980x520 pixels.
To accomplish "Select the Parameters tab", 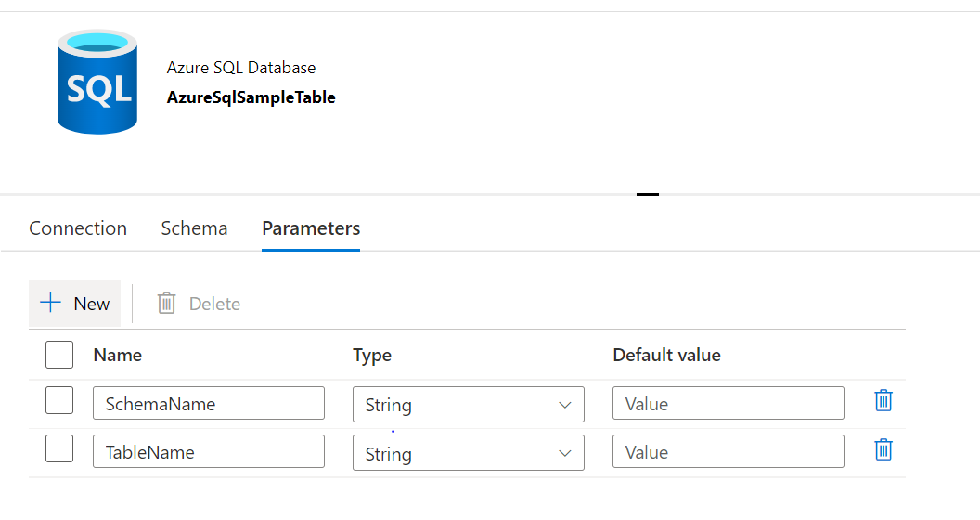I will [x=311, y=228].
